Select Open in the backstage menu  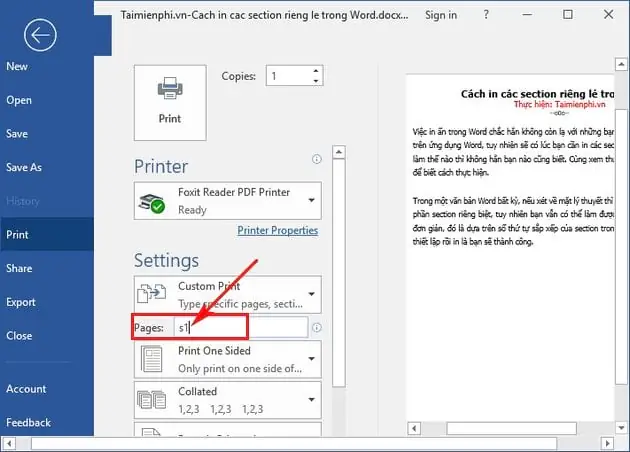pyautogui.click(x=19, y=100)
